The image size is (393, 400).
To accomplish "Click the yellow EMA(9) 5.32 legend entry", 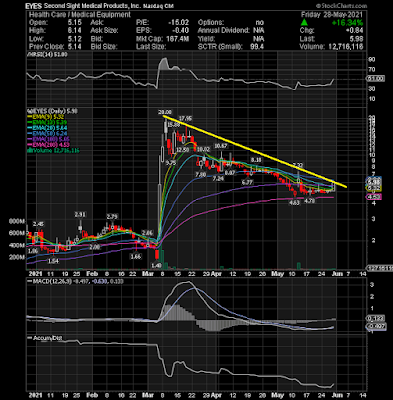I will (x=45, y=117).
